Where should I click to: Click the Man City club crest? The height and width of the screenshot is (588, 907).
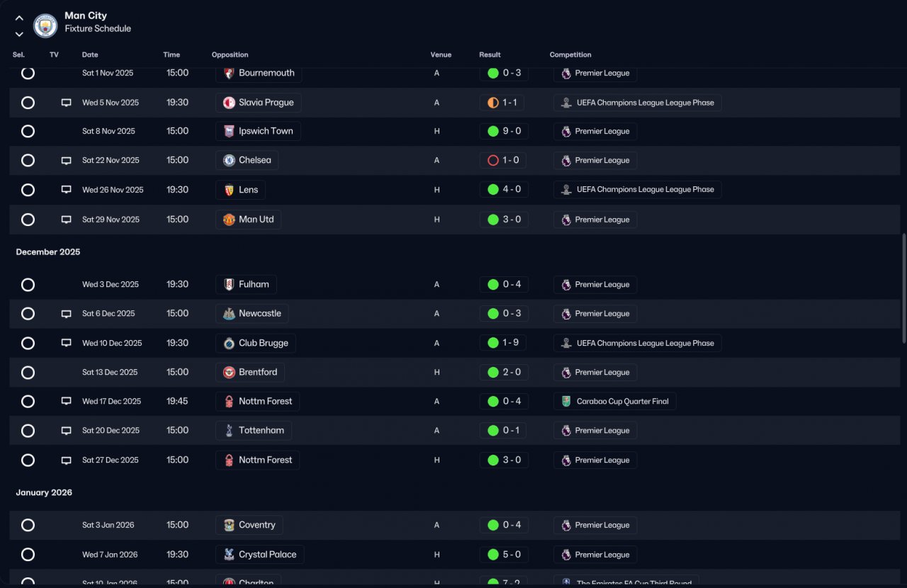[45, 26]
